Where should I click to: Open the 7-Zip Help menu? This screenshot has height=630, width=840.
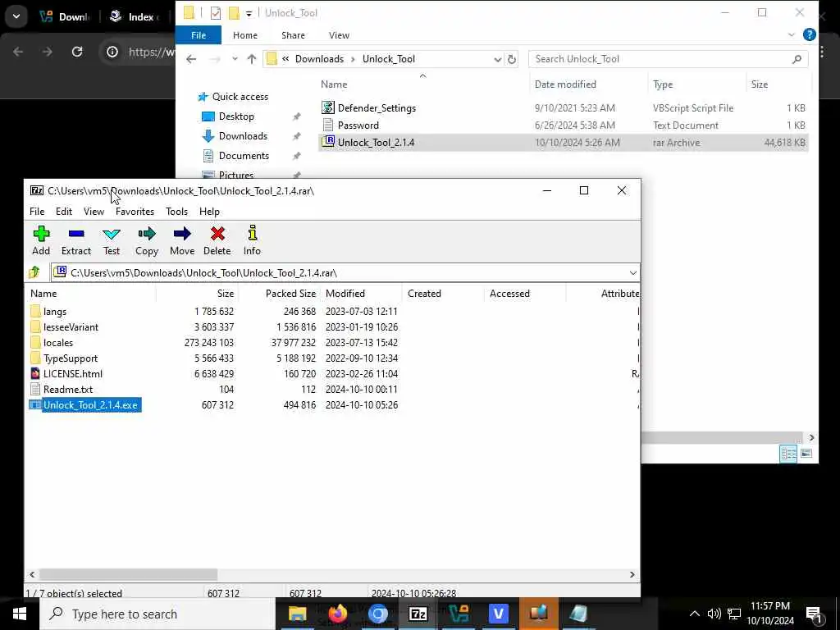209,212
